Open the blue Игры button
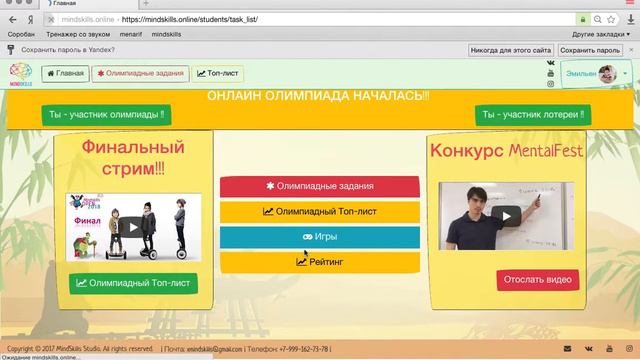Image resolution: width=640 pixels, height=360 pixels. [320, 237]
